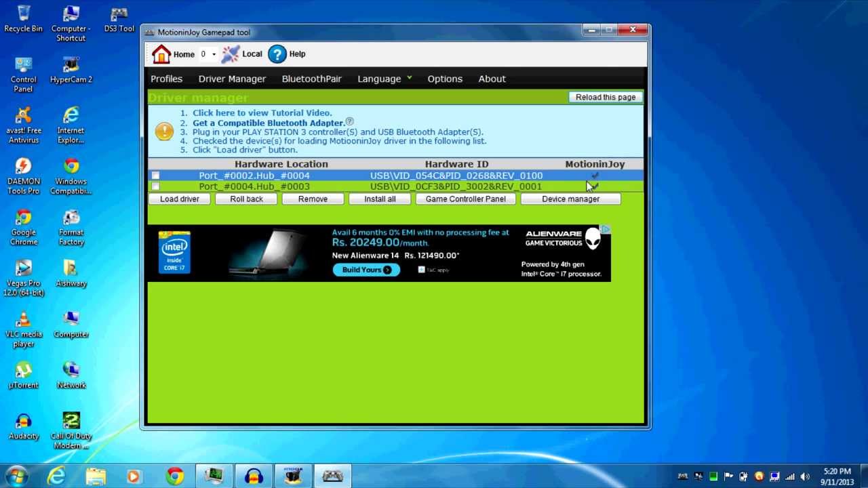Select the Network desktop icon
The height and width of the screenshot is (488, 868).
tap(71, 375)
